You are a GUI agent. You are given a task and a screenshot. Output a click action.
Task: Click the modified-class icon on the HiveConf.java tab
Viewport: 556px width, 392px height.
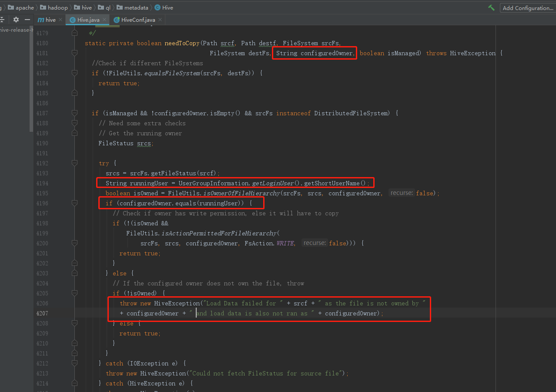click(116, 20)
